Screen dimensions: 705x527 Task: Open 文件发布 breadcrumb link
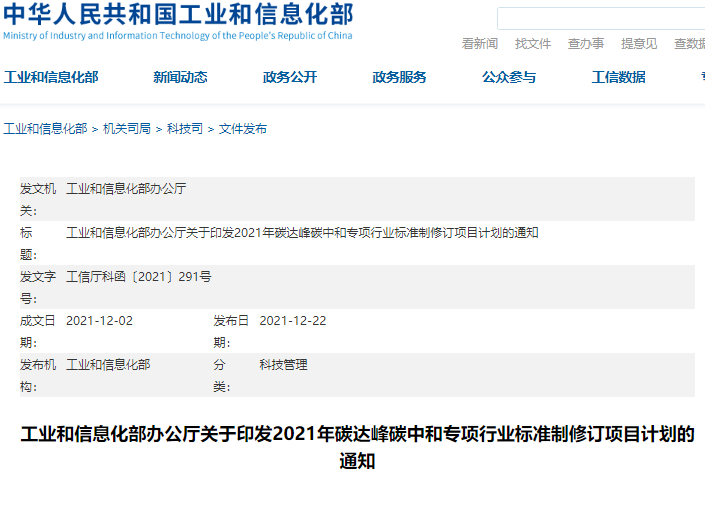click(x=243, y=129)
